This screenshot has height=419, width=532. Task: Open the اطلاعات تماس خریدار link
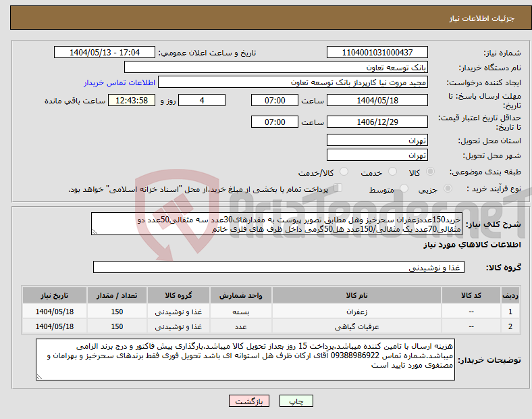tap(119, 82)
